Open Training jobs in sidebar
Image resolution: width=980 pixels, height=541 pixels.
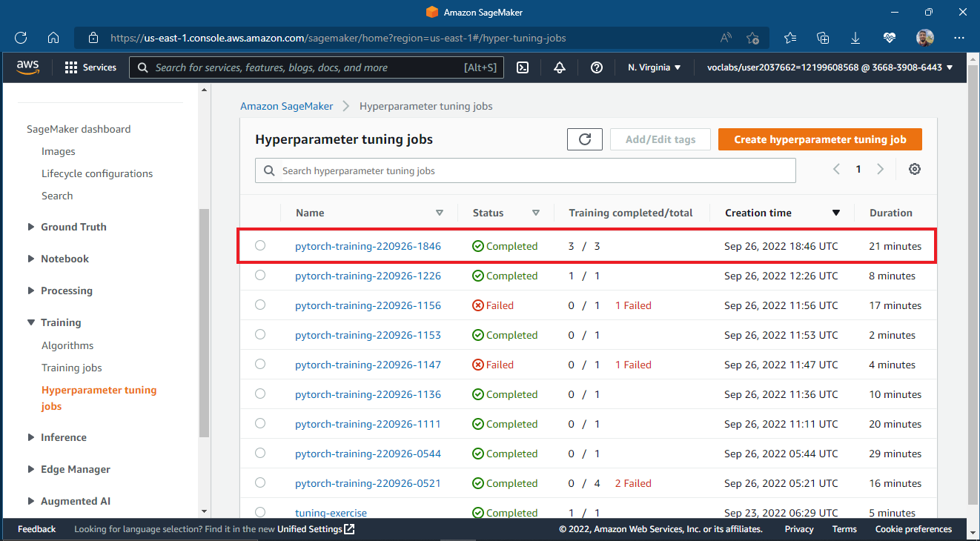[72, 368]
